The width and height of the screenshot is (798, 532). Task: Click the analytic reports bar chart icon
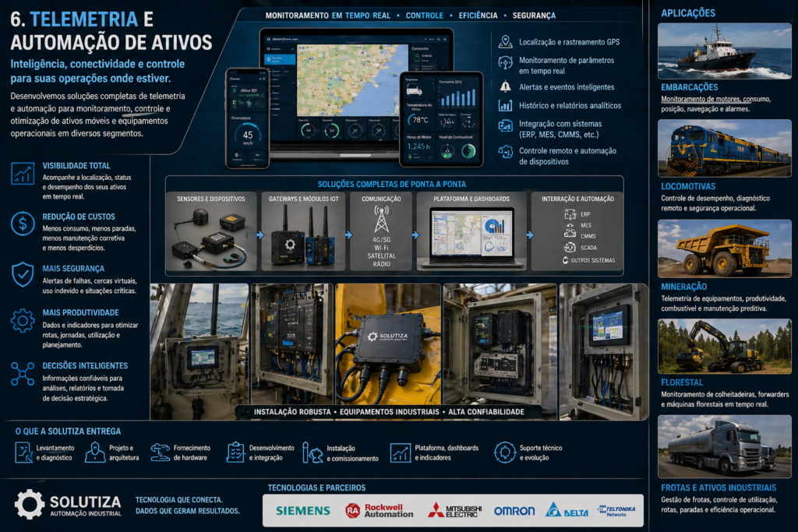[x=505, y=105]
